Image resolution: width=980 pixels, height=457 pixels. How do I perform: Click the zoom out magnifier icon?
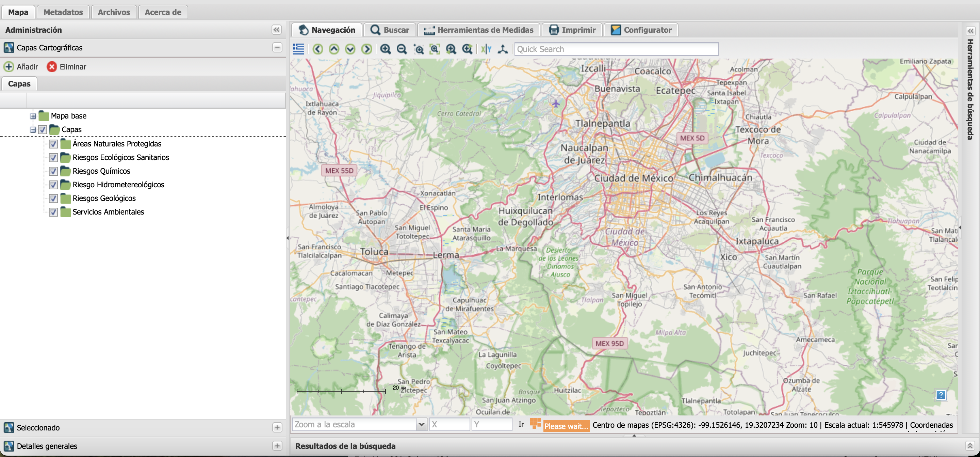tap(402, 49)
